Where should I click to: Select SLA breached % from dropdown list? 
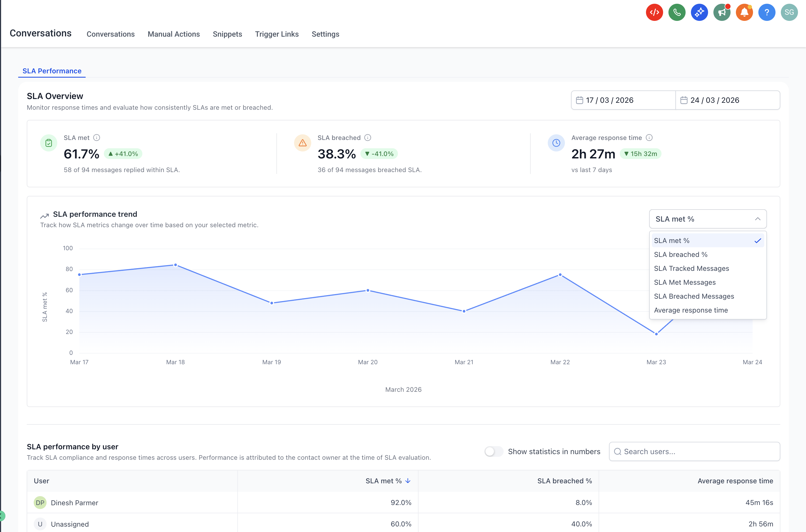coord(680,254)
